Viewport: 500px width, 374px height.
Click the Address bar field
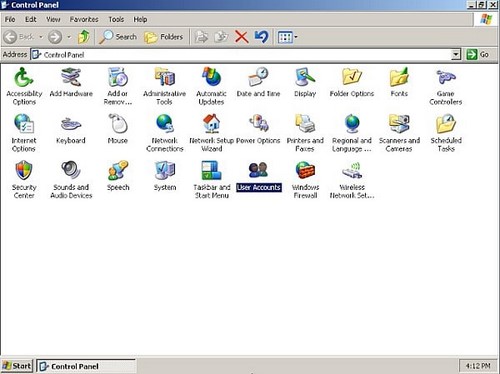(x=246, y=54)
